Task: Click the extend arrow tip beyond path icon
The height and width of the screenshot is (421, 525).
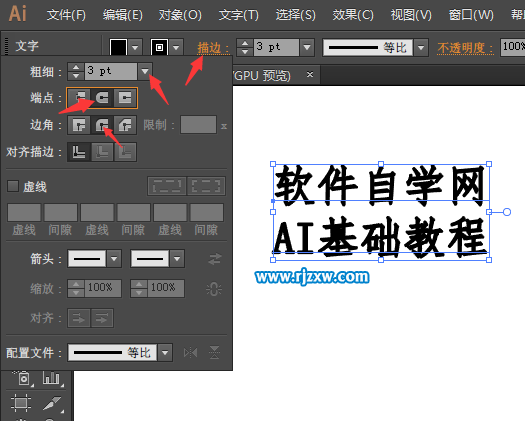Action: click(79, 318)
